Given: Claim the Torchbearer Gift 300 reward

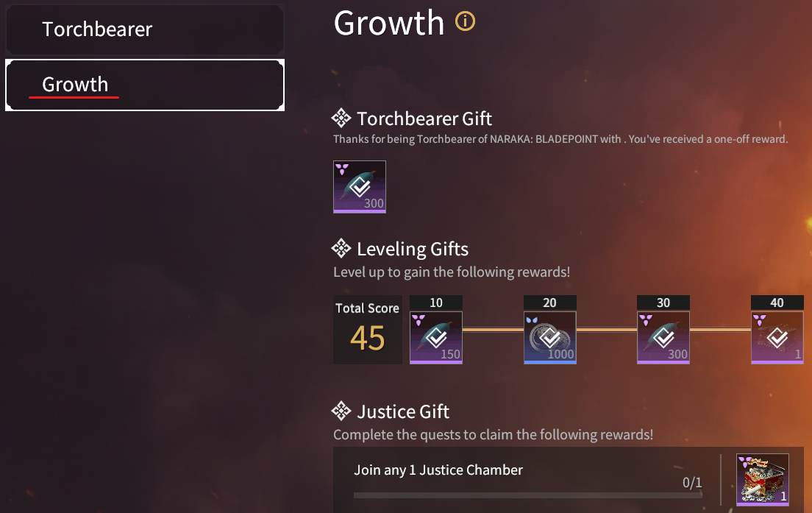Looking at the screenshot, I should [360, 187].
